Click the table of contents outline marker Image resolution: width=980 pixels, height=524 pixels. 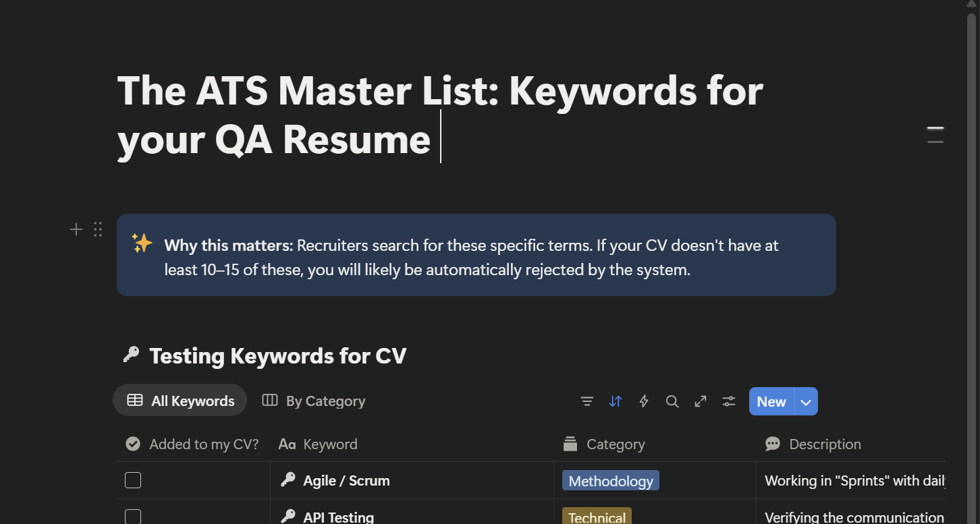click(935, 135)
